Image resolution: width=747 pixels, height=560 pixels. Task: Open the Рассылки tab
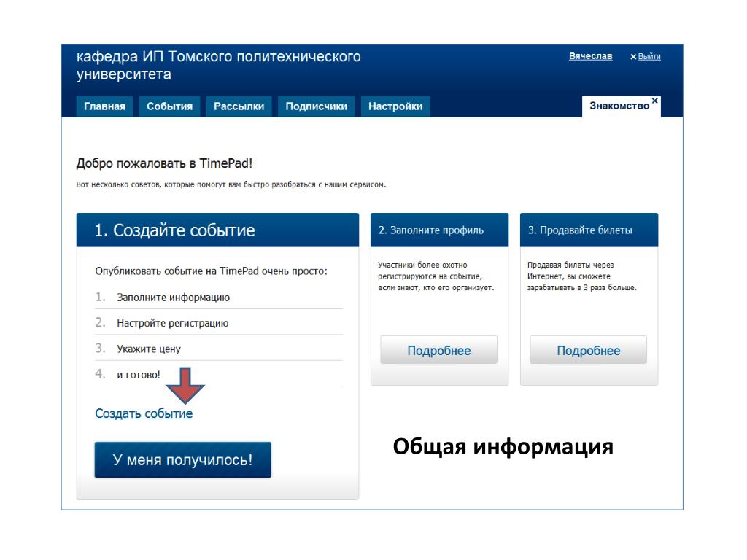point(239,106)
